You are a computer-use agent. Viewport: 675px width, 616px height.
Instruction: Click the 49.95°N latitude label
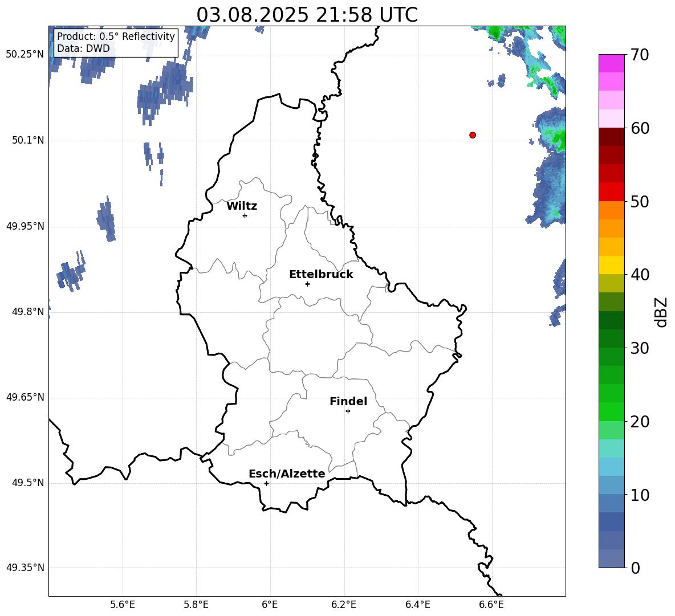(25, 226)
